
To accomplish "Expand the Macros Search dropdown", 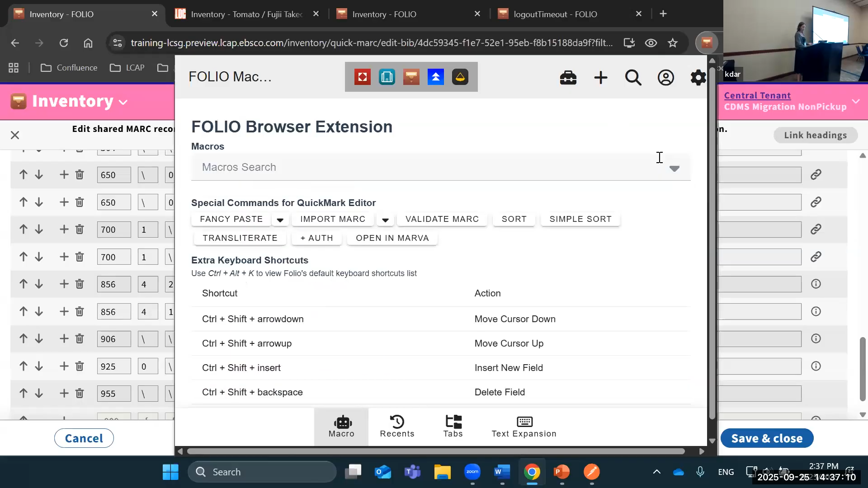I will click(674, 168).
